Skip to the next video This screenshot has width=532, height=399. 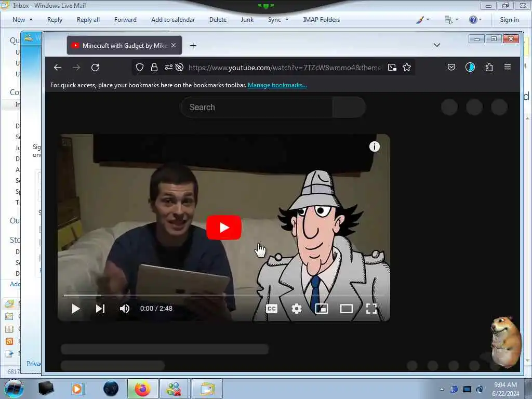[100, 309]
